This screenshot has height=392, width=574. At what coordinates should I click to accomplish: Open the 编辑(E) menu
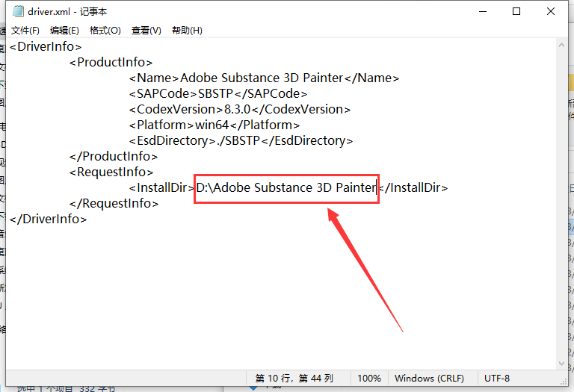coord(64,31)
